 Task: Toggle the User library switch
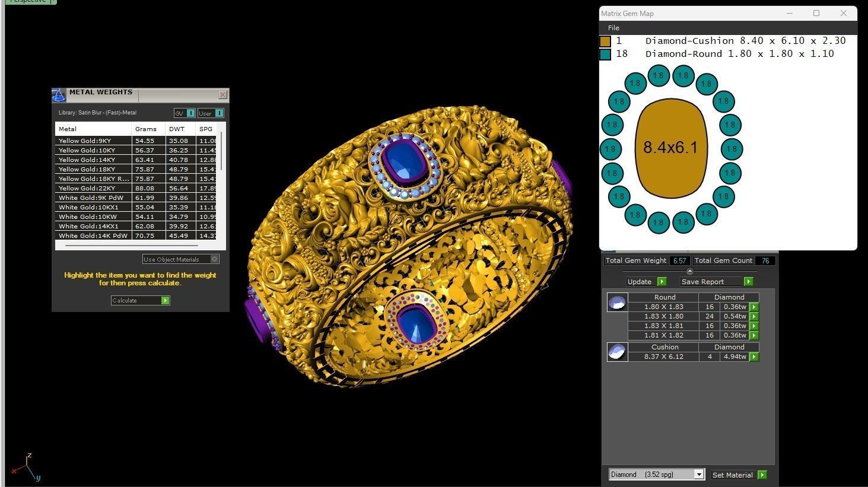(211, 113)
